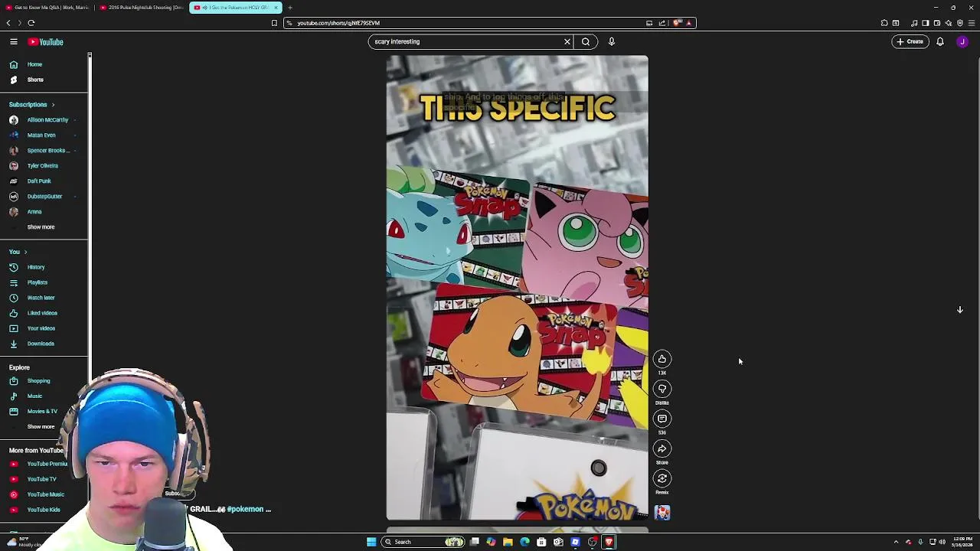The image size is (980, 551).
Task: Click the taskbar Search box
Action: (x=424, y=542)
